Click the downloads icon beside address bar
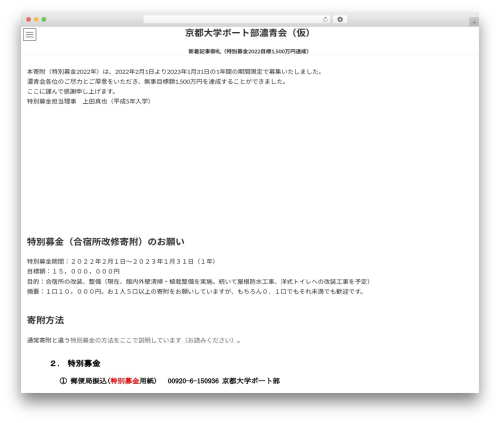This screenshot has height=423, width=500. [340, 20]
